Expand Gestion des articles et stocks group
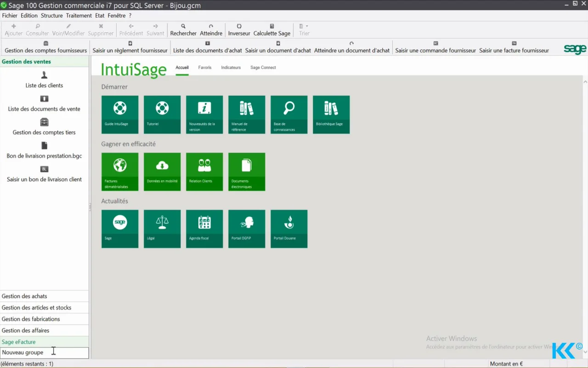 click(x=45, y=308)
